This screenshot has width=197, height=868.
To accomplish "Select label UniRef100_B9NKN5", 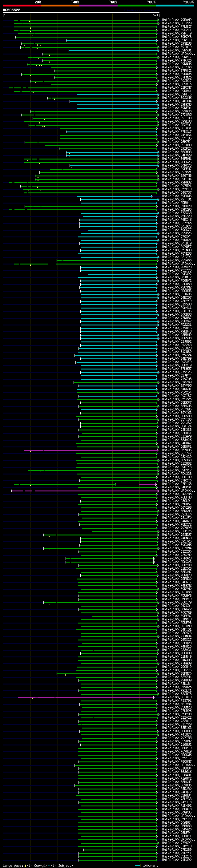I will point(176,104).
